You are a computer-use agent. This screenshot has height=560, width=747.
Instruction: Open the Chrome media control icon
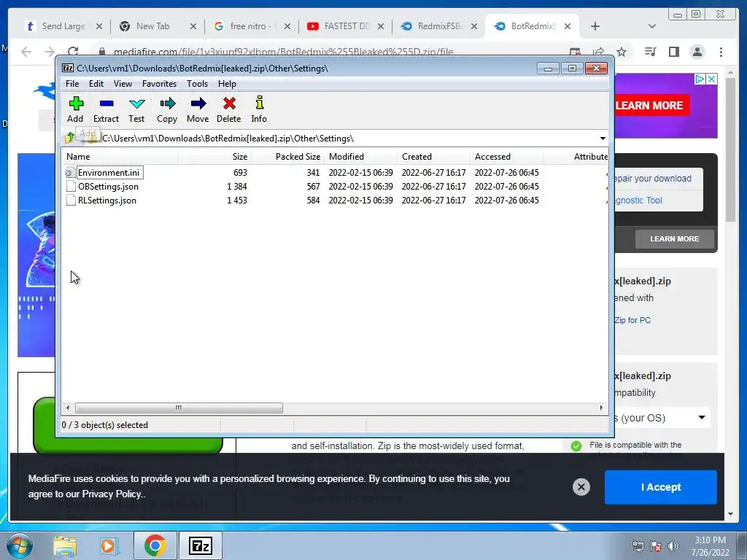(650, 52)
